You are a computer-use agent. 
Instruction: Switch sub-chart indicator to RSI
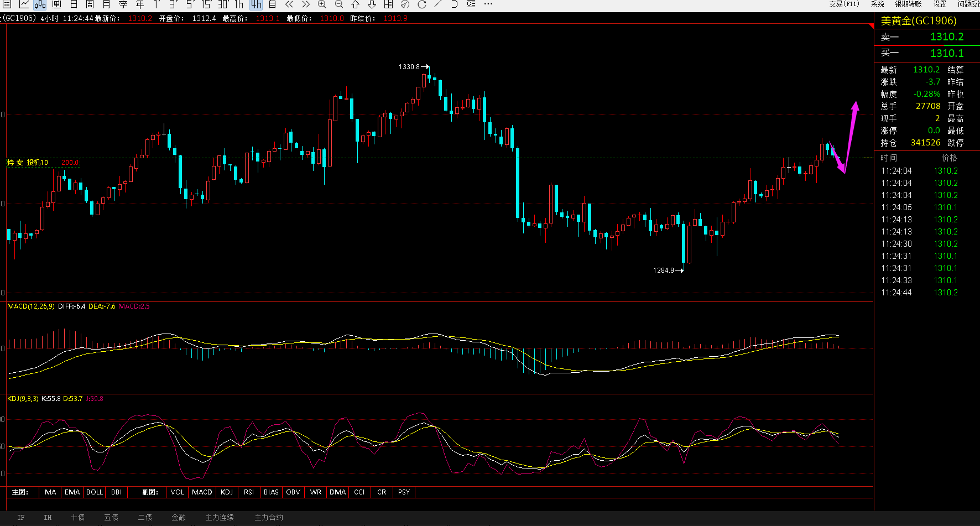point(249,492)
